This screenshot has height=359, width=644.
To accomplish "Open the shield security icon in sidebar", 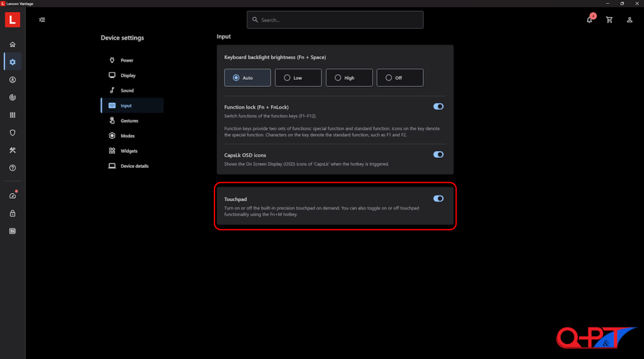I will click(13, 133).
